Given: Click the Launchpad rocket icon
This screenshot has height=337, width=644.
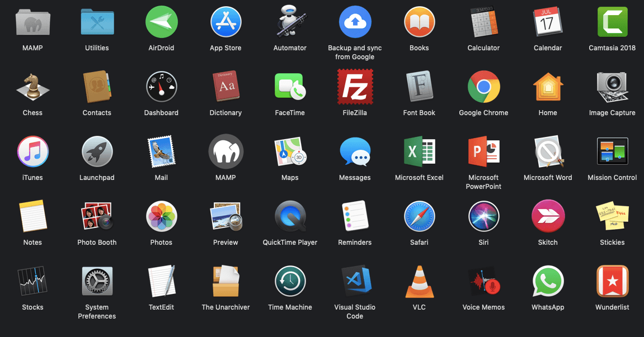Looking at the screenshot, I should click(97, 151).
